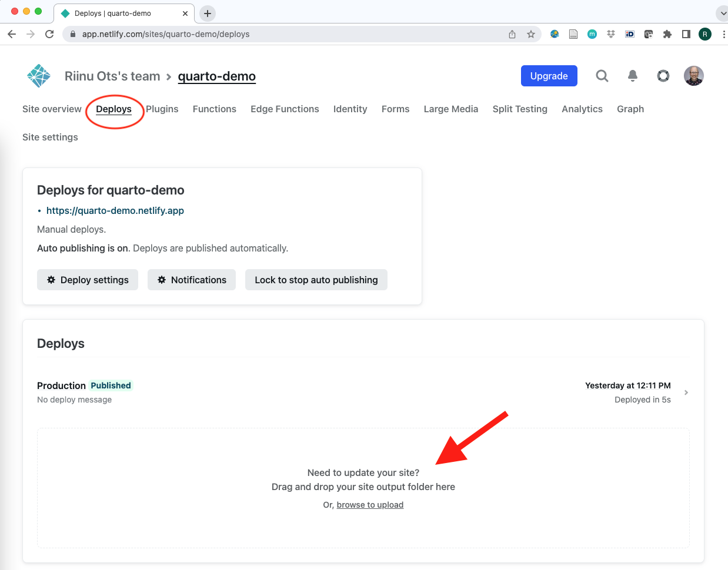Viewport: 728px width, 570px height.
Task: Click the drag and drop upload area
Action: click(363, 488)
